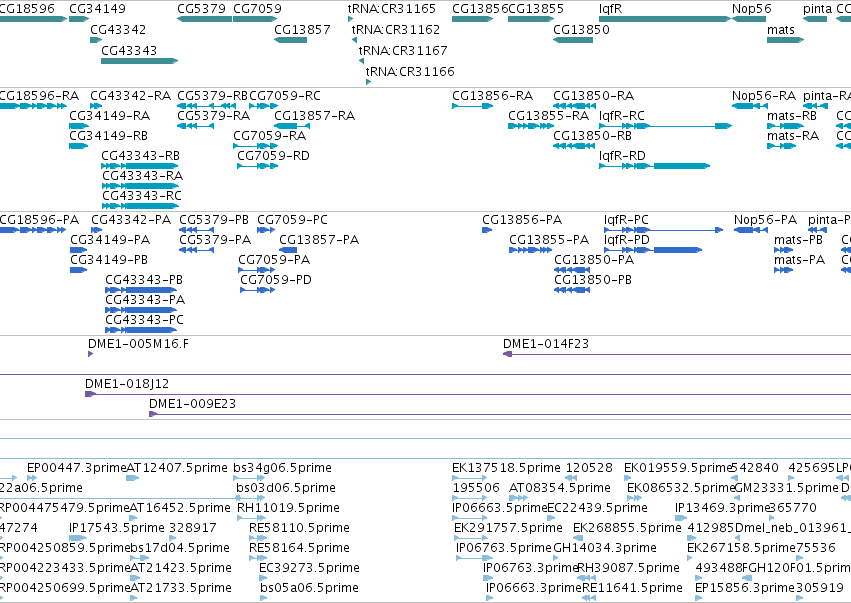This screenshot has width=851, height=603.
Task: Select the mats gene label
Action: (781, 30)
